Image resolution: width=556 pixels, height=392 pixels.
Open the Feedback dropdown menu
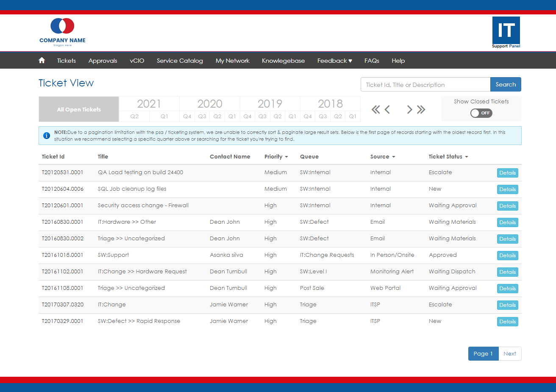pos(334,61)
